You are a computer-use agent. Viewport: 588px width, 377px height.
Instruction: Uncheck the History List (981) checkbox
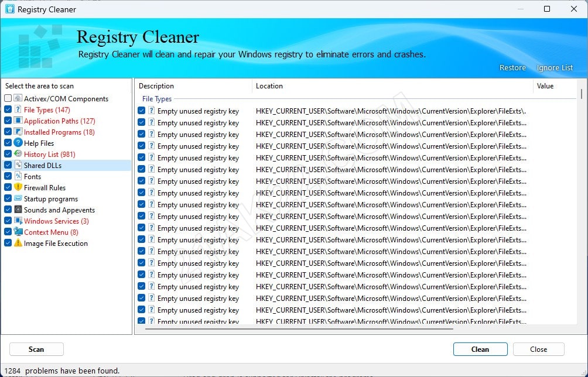tap(8, 154)
